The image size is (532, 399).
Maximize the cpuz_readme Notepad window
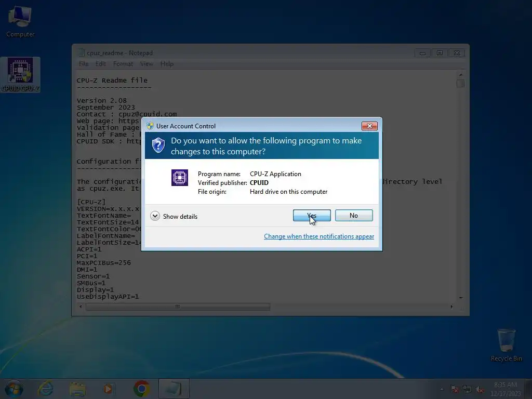point(440,53)
